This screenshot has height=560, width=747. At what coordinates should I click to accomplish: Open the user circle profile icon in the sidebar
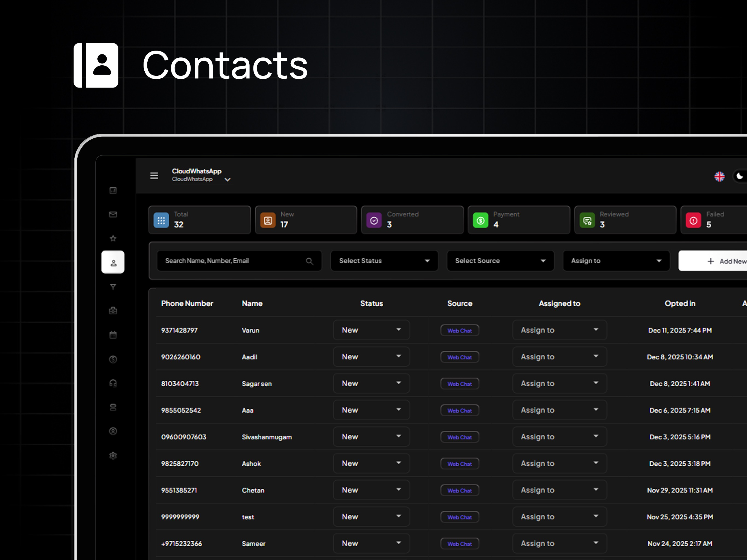coord(113,431)
